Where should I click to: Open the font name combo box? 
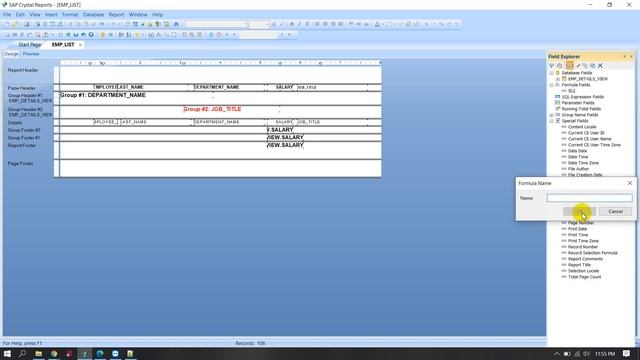[216, 24]
